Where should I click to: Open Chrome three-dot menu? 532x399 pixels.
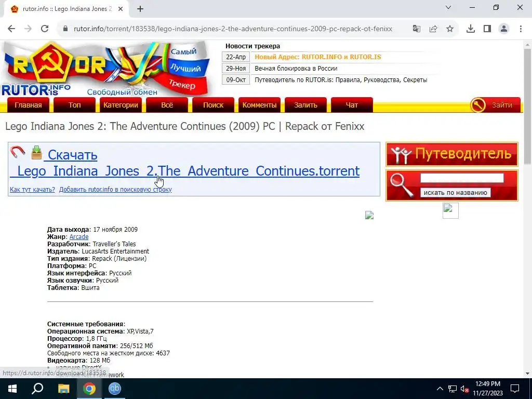coord(521,29)
